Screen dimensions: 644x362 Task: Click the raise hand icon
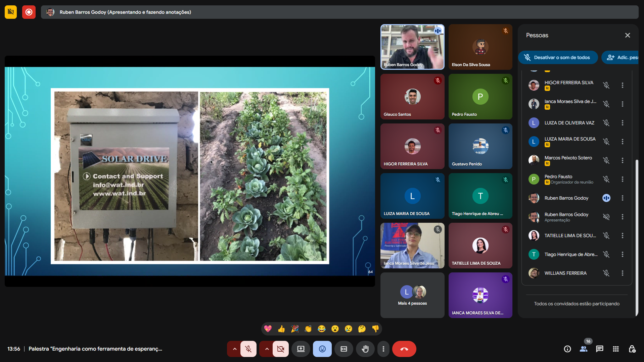365,349
